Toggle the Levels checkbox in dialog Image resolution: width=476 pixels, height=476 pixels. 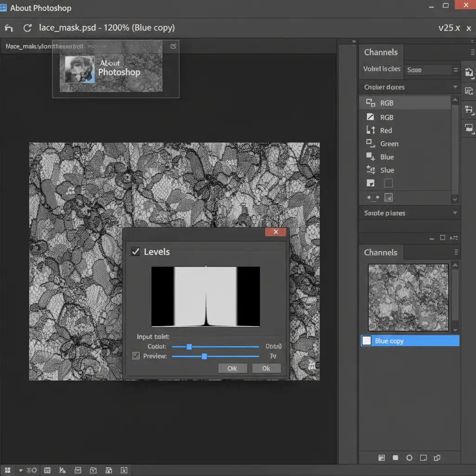tap(135, 251)
